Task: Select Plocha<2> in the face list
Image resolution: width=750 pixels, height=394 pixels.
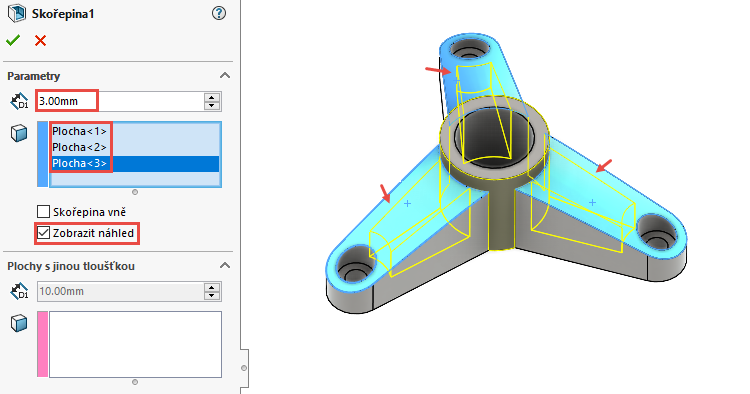Action: (79, 147)
